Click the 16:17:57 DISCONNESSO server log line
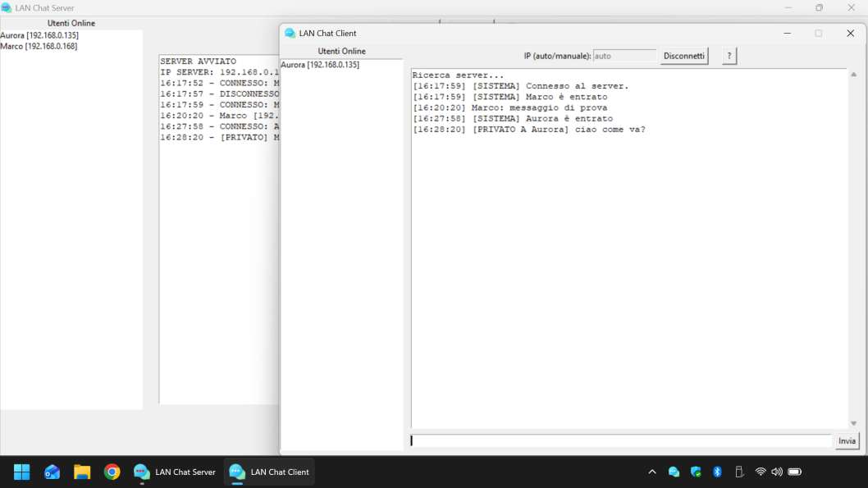The image size is (868, 488). point(220,94)
